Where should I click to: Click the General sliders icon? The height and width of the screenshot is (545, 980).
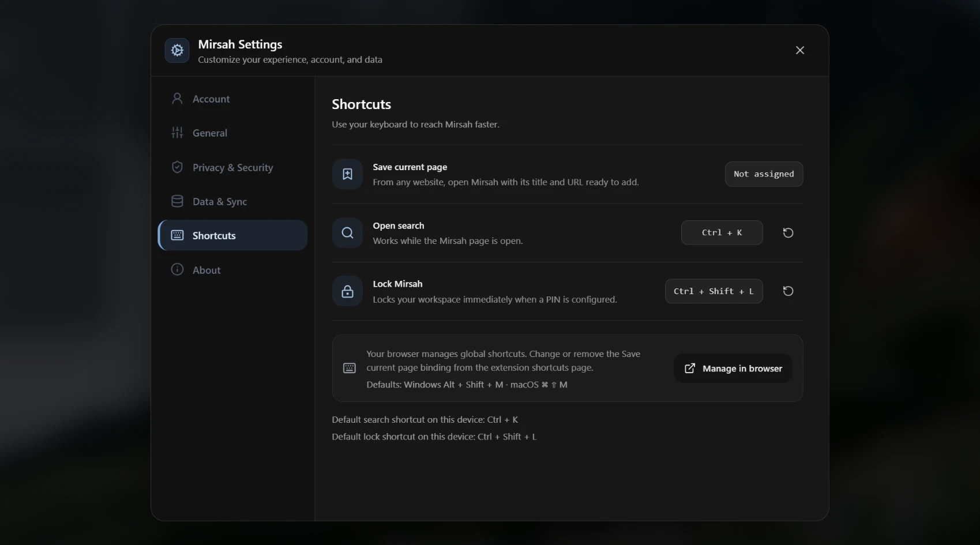(177, 133)
